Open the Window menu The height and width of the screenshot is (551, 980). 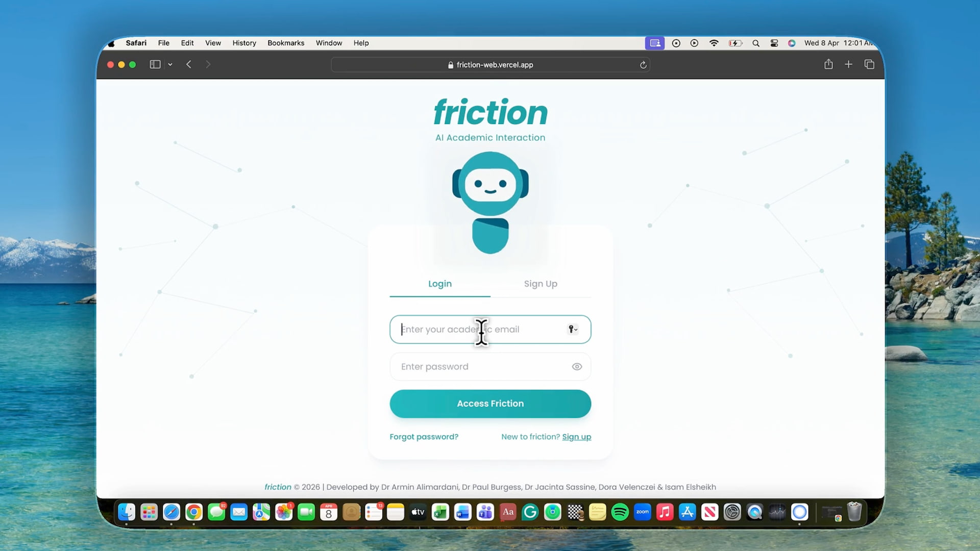point(329,43)
